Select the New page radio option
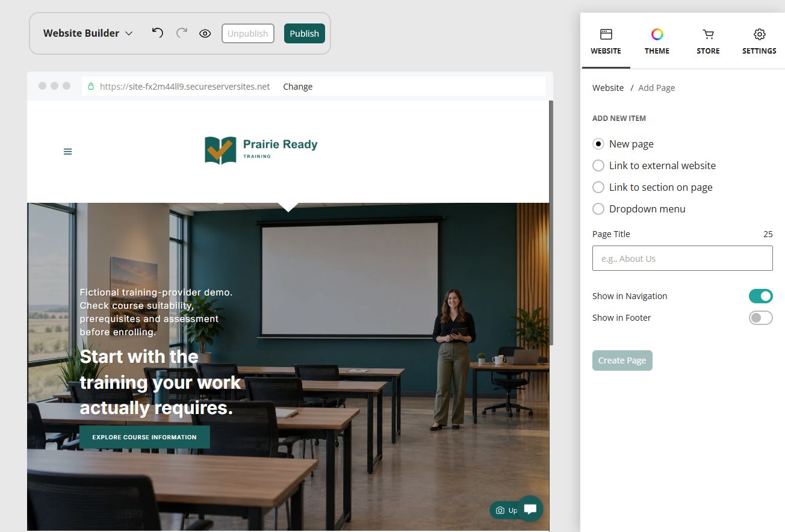The width and height of the screenshot is (785, 532). click(x=598, y=144)
